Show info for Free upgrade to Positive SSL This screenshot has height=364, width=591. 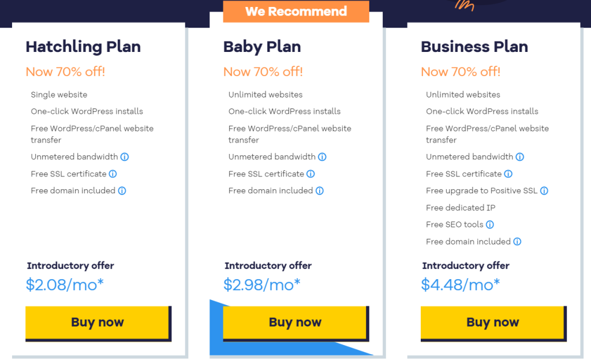(x=544, y=191)
